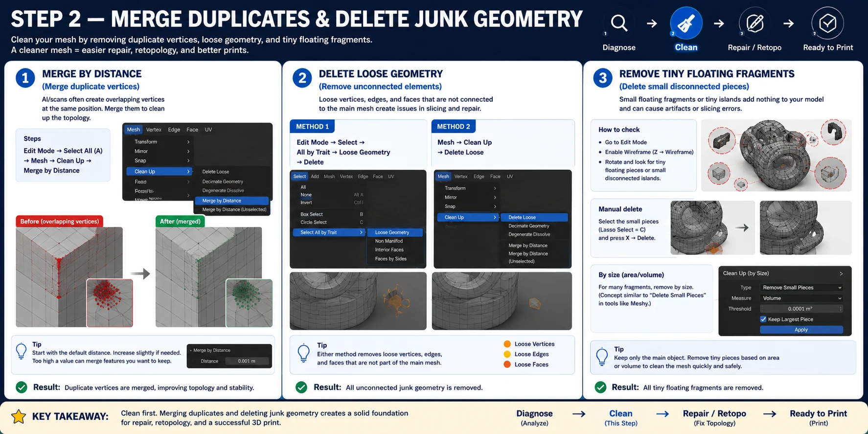The image size is (868, 434).
Task: Click the Apply button
Action: pos(801,330)
